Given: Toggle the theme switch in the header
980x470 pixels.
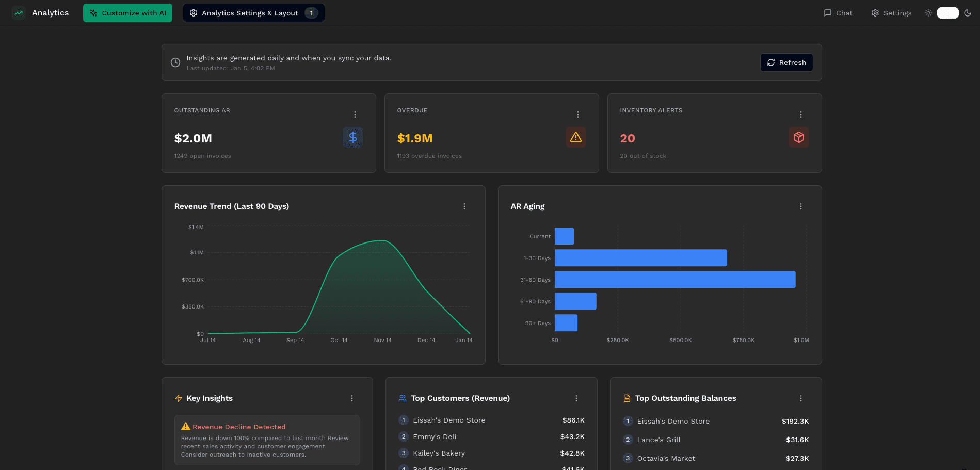Looking at the screenshot, I should pyautogui.click(x=947, y=13).
